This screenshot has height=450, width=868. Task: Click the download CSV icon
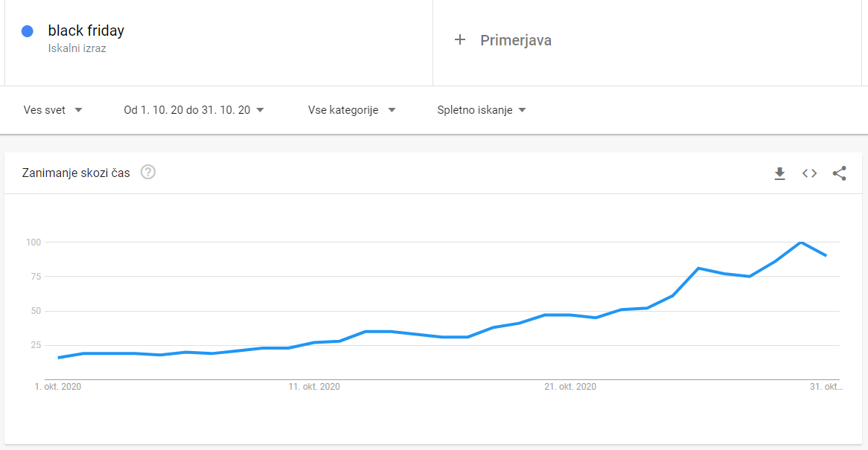pos(779,173)
